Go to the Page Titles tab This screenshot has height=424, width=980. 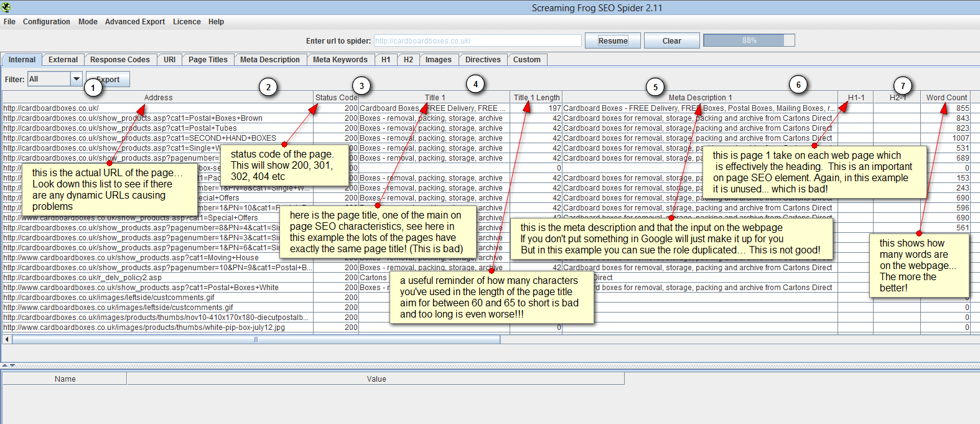(x=208, y=60)
